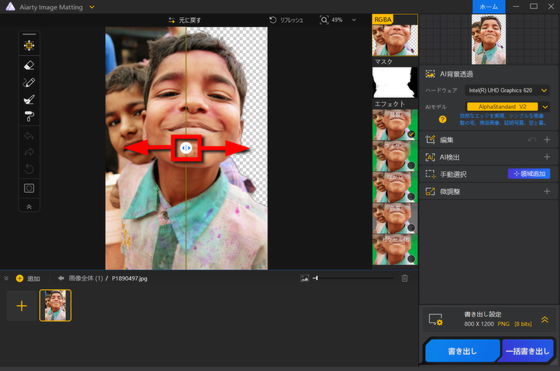Viewport: 560px width, 371px height.
Task: Toggle the circle on fifth effect thumbnail
Action: (411, 259)
